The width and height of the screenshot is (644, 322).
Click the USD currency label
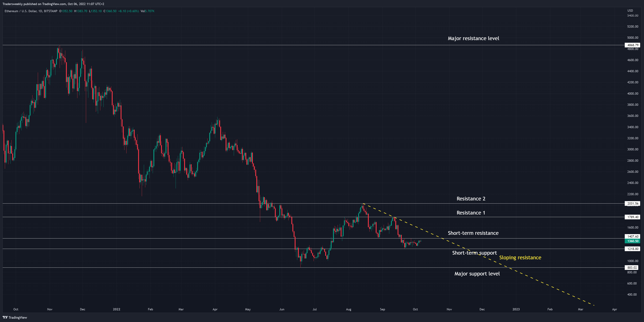(x=630, y=11)
